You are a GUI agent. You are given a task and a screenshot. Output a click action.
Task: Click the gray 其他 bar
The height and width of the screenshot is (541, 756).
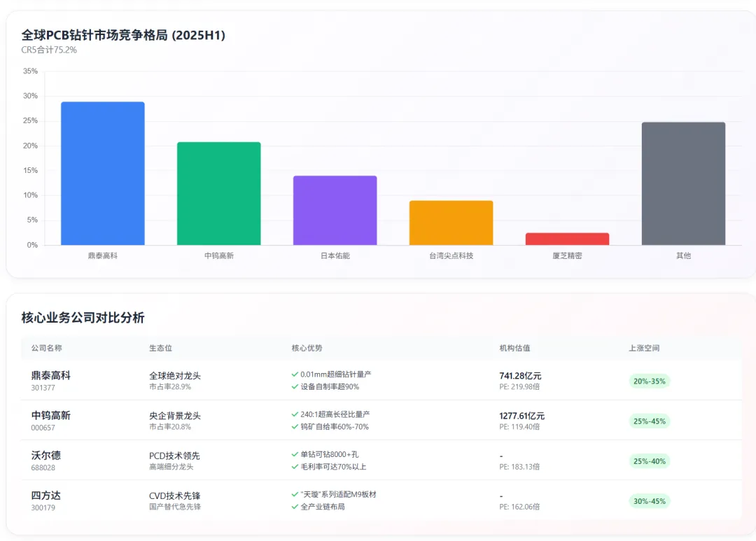point(684,183)
